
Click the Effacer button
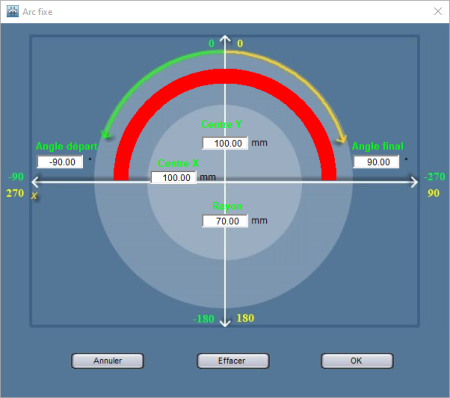(233, 361)
